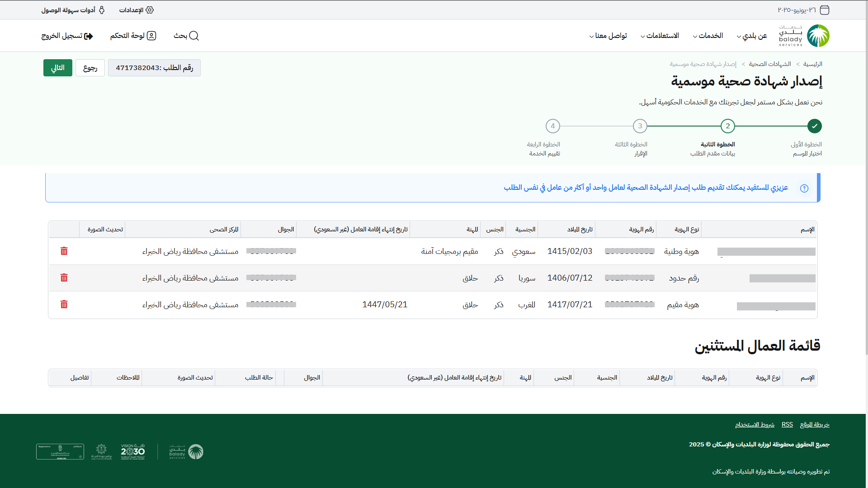Delete the Syrian border number worker row
The image size is (868, 488).
click(x=64, y=277)
